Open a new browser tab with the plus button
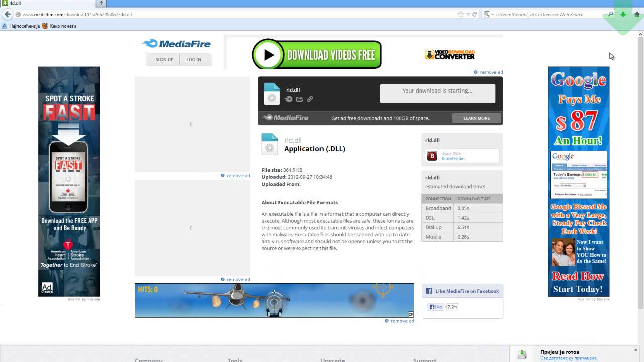644x362 pixels. 101,3
